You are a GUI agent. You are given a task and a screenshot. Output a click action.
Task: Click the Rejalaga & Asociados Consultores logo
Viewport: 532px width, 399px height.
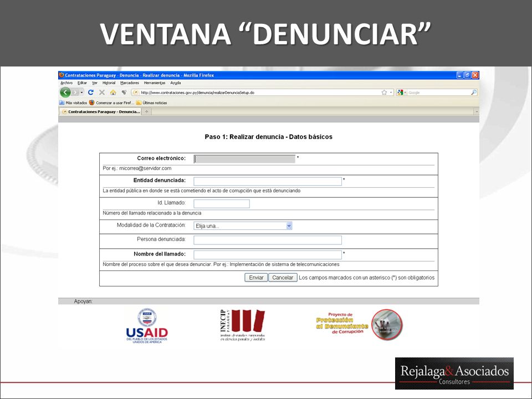tap(454, 373)
